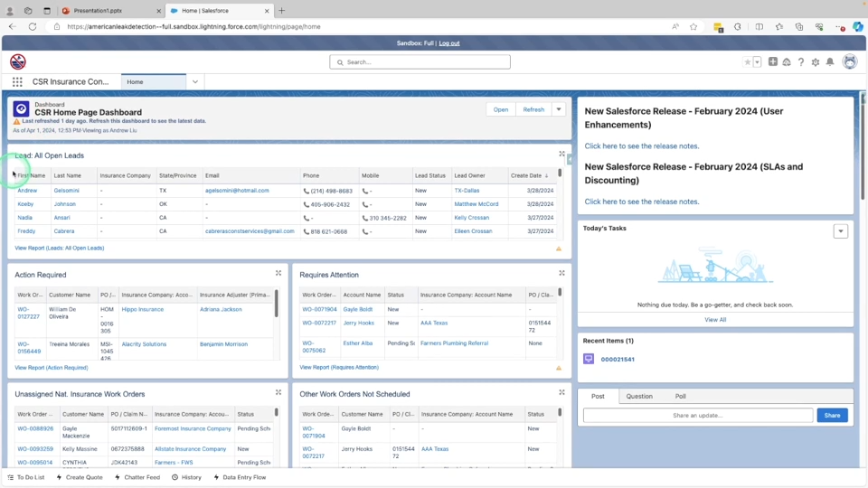The width and height of the screenshot is (868, 488).
Task: Click the Action Required table scrollbar
Action: tap(277, 304)
